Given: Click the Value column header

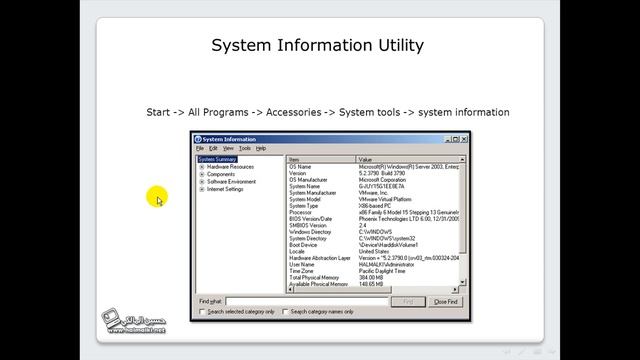Looking at the screenshot, I should pyautogui.click(x=407, y=160).
